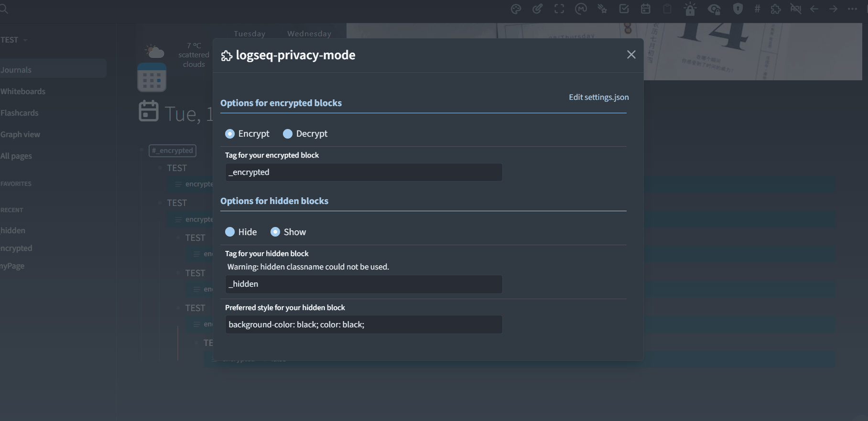Select Tuesday in the calendar strip
Viewport: 868px width, 421px height.
click(250, 33)
